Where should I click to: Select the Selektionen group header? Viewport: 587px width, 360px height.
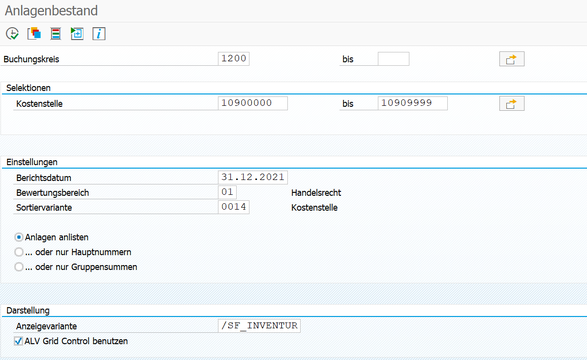[x=28, y=88]
